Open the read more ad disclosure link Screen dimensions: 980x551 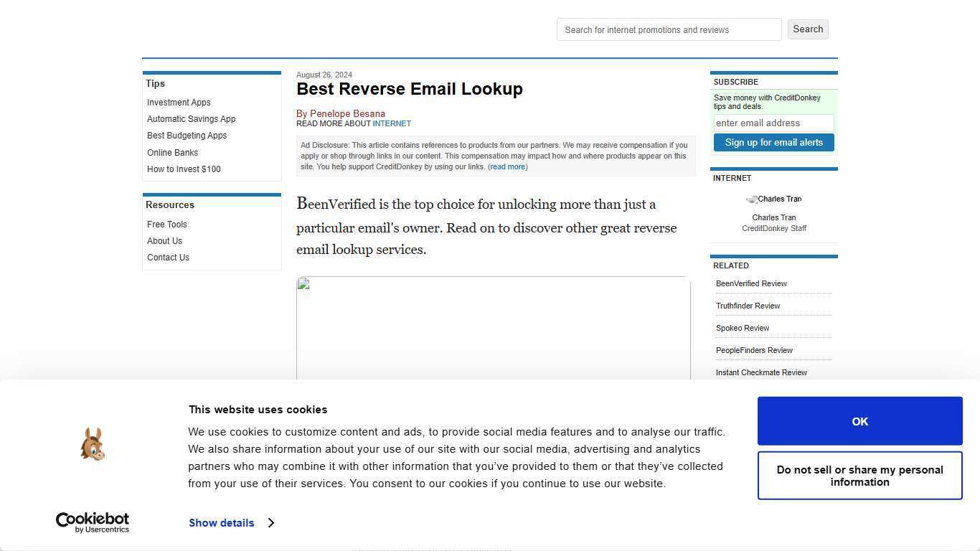(507, 166)
